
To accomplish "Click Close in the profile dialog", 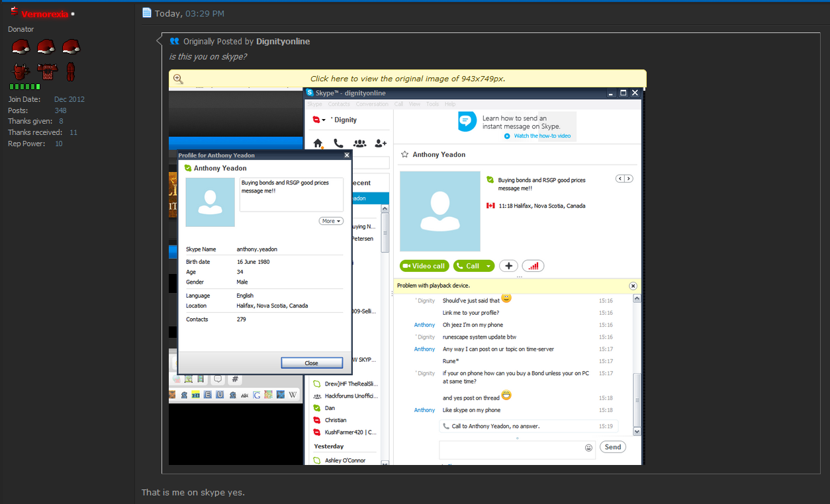I will pos(312,363).
